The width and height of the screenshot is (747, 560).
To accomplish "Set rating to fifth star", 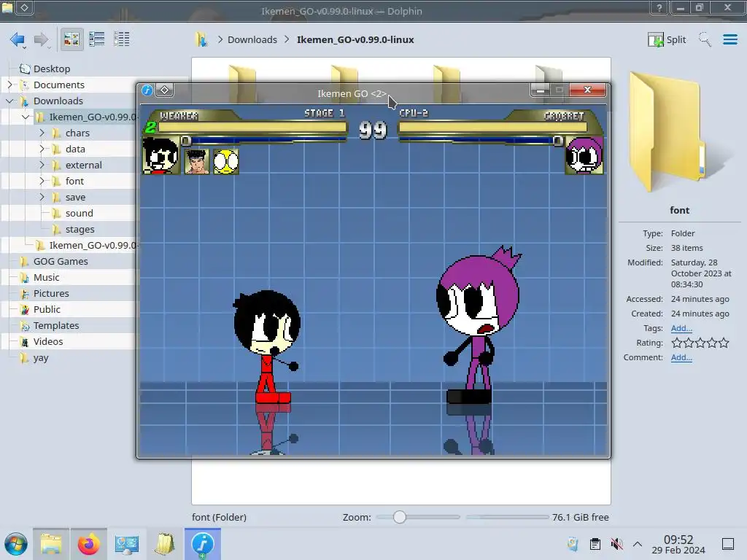I will click(724, 343).
